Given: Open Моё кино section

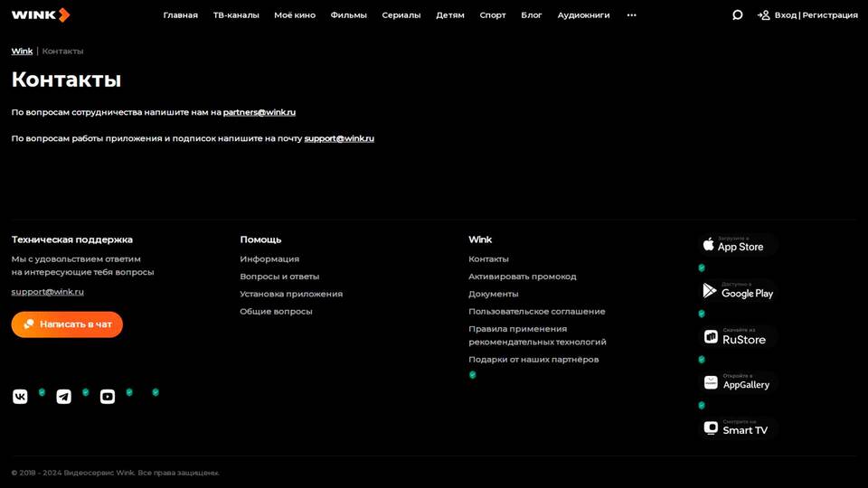Looking at the screenshot, I should coord(295,15).
